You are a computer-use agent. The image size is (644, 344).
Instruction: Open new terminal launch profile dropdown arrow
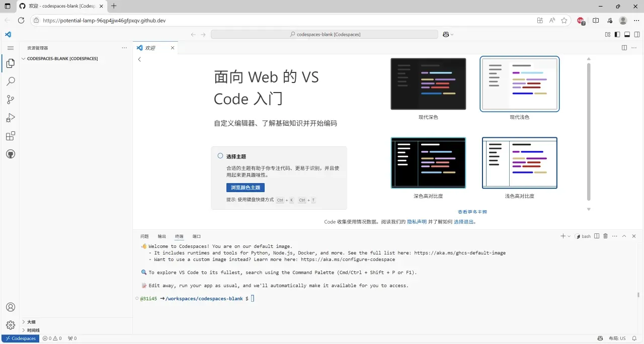569,236
